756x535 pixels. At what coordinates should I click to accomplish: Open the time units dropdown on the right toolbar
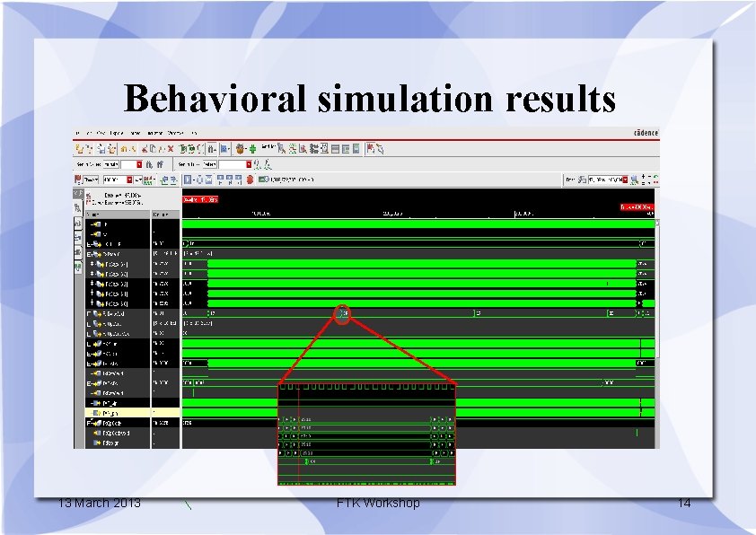[625, 180]
